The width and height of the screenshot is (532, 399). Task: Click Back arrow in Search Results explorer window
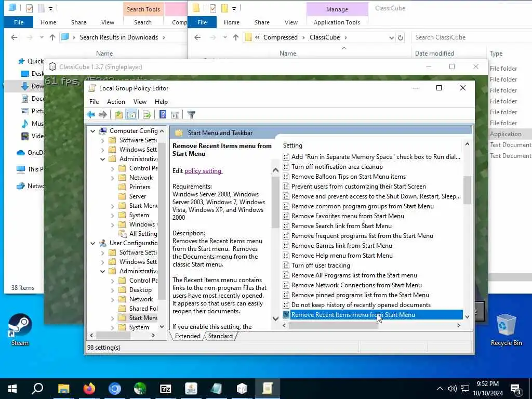pyautogui.click(x=14, y=37)
